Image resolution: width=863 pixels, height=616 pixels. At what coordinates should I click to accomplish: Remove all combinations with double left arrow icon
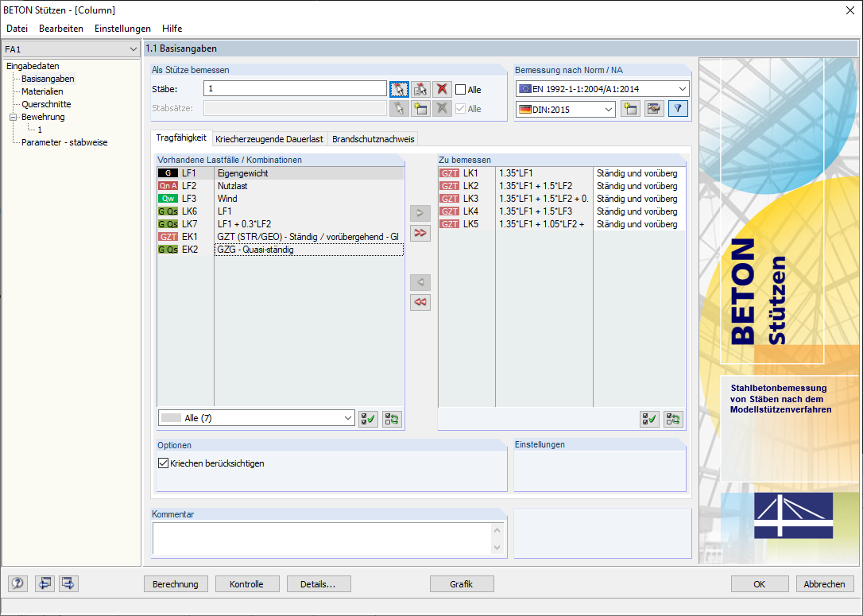click(x=420, y=302)
